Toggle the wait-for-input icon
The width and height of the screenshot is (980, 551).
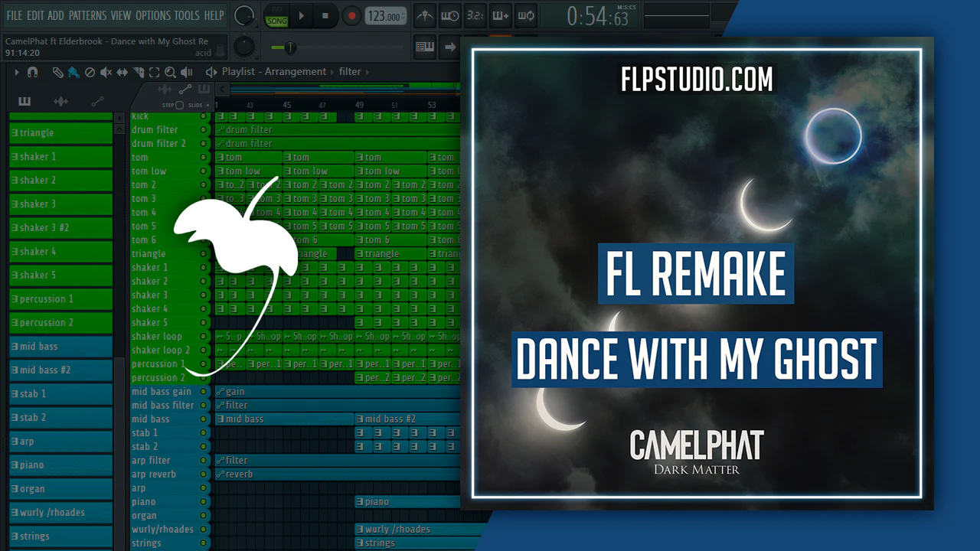tap(450, 15)
